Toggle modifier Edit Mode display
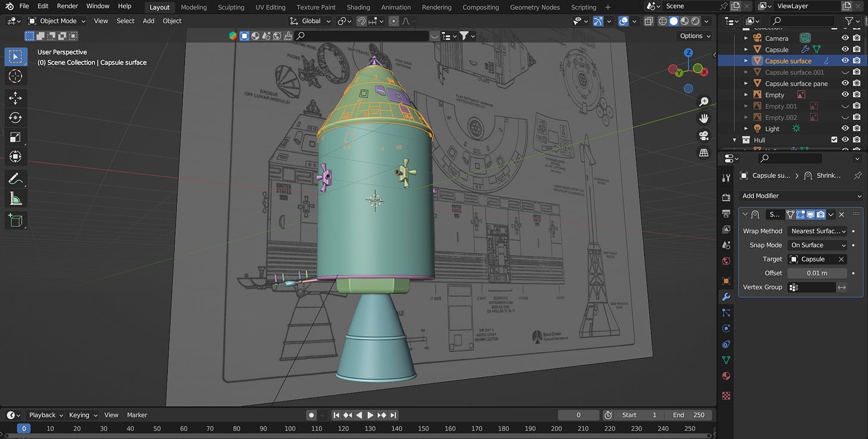Screen dimensions: 868x439 click(x=801, y=214)
